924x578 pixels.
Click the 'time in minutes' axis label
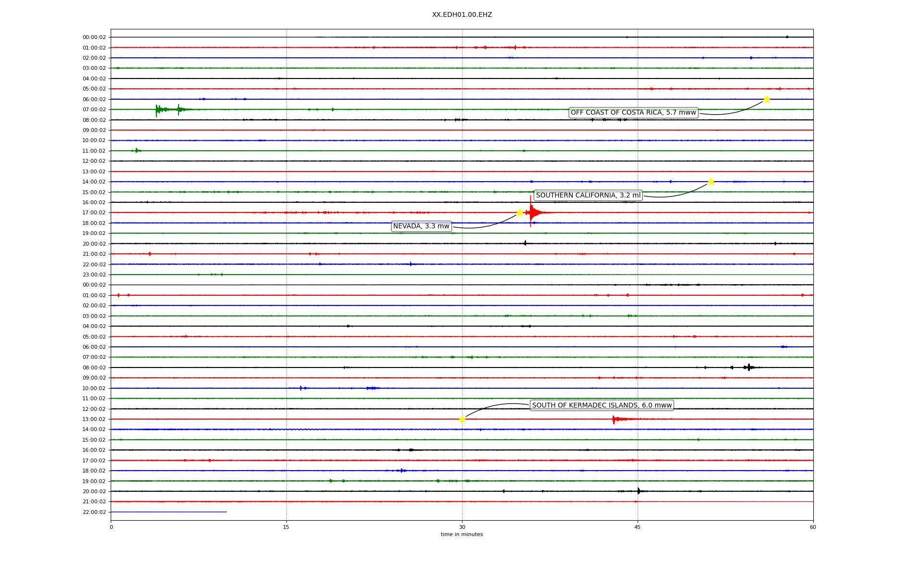462,534
